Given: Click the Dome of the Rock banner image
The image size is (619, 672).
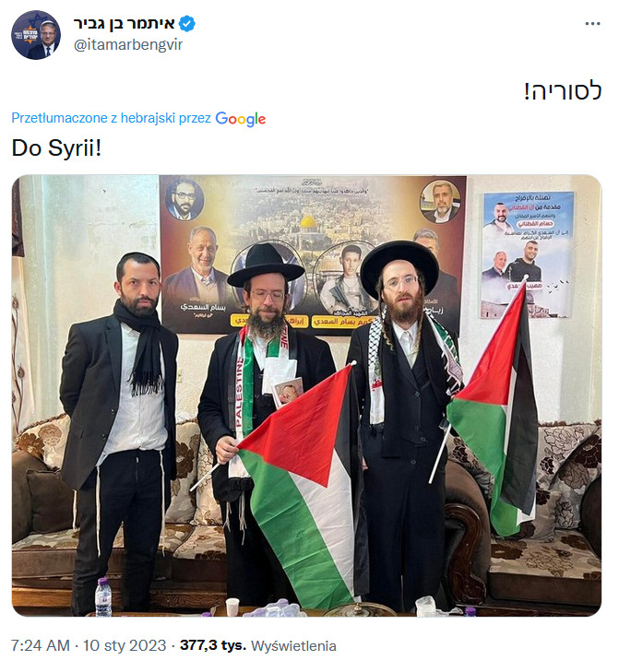Looking at the screenshot, I should click(x=313, y=253).
